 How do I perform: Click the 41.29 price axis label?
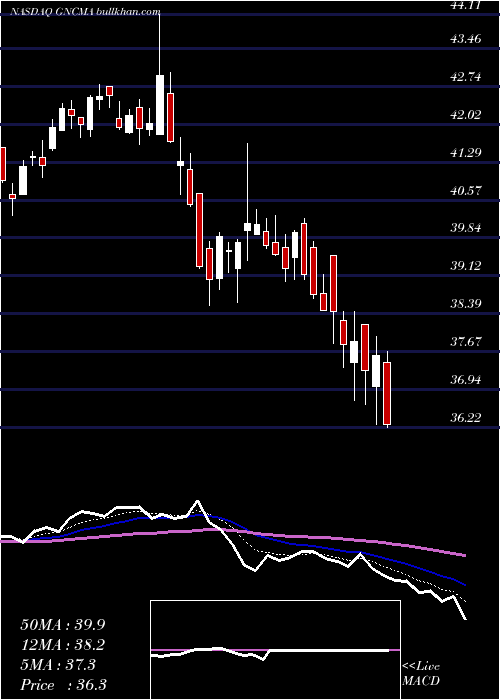[466, 153]
